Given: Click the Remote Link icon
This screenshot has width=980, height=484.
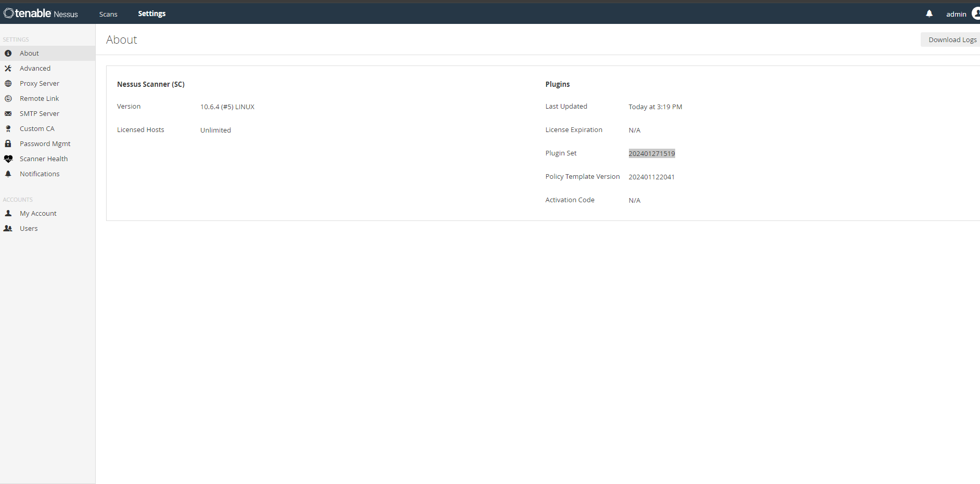Looking at the screenshot, I should point(8,99).
